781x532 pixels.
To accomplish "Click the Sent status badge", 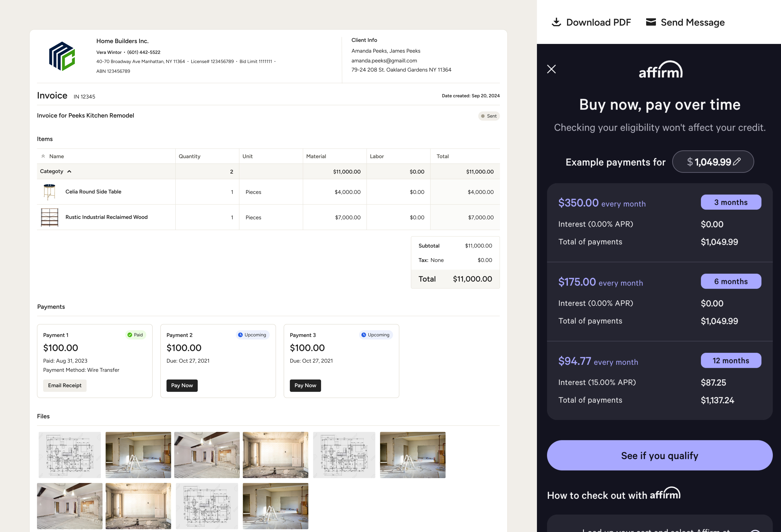I will point(489,116).
